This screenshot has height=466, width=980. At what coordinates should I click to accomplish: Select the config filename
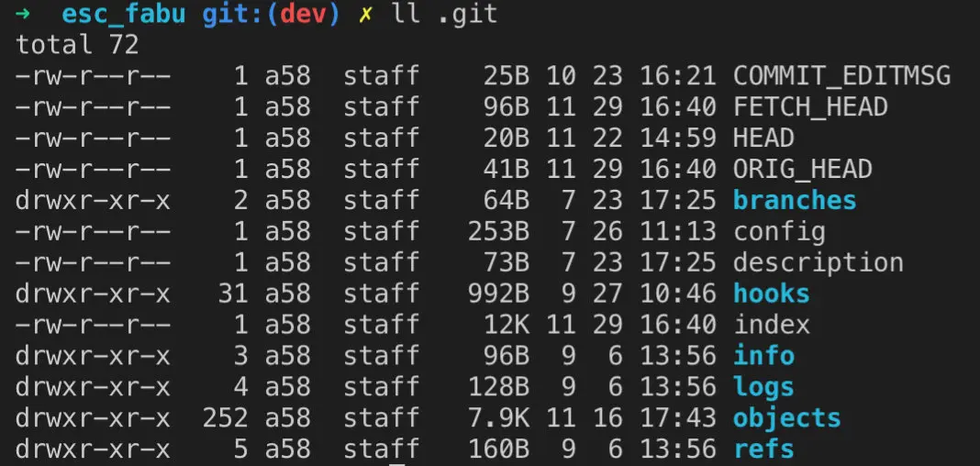(779, 232)
